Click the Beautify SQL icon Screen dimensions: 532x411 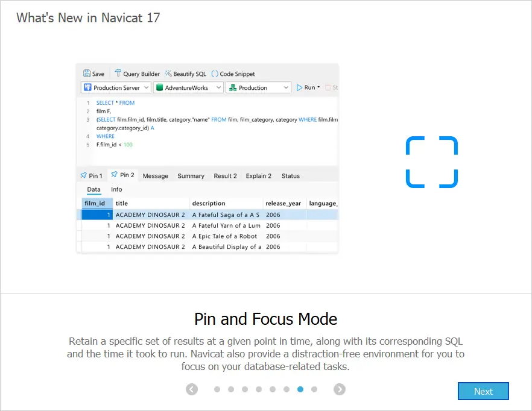tap(168, 74)
